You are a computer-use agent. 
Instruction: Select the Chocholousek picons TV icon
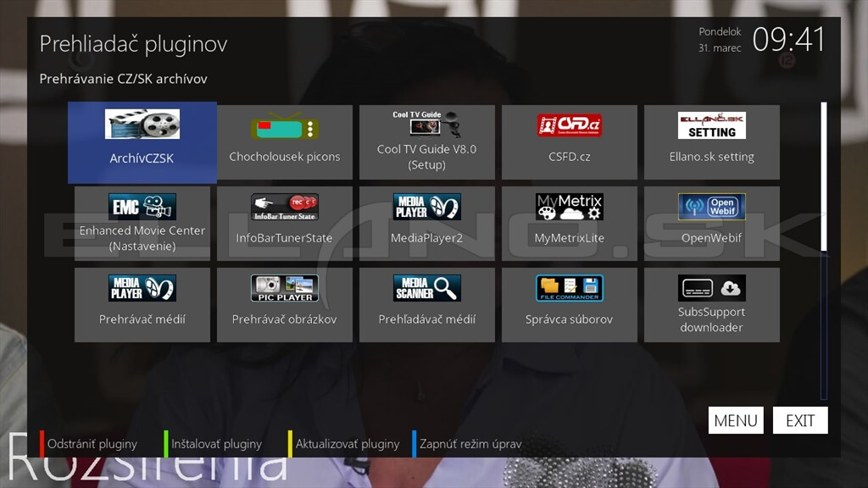[x=285, y=127]
